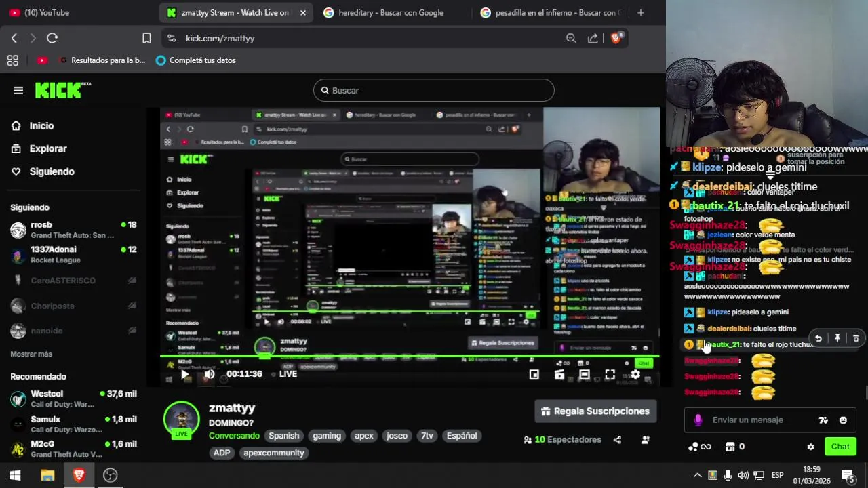Expand Mostrar más in followed channels
The height and width of the screenshot is (488, 868).
pos(31,354)
